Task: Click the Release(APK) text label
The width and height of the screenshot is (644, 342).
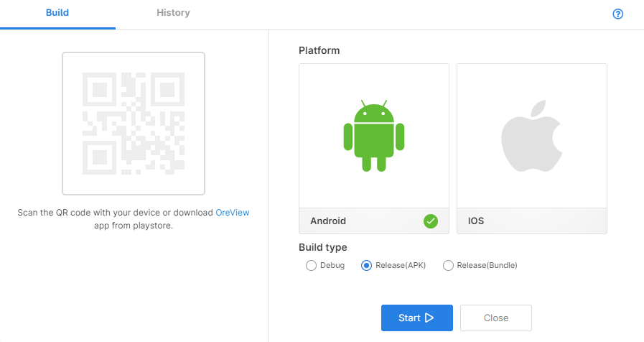Action: point(401,266)
